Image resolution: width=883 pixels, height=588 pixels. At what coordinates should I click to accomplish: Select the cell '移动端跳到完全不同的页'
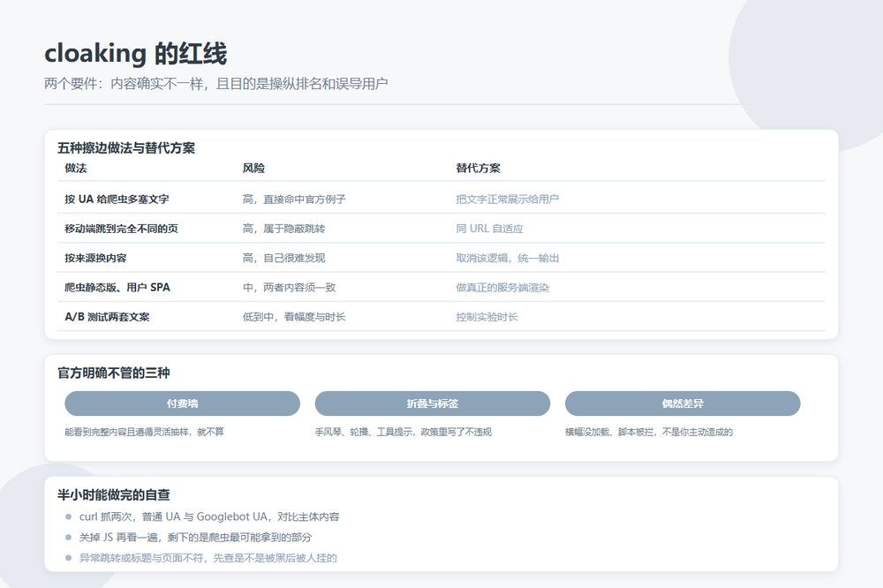(x=122, y=229)
